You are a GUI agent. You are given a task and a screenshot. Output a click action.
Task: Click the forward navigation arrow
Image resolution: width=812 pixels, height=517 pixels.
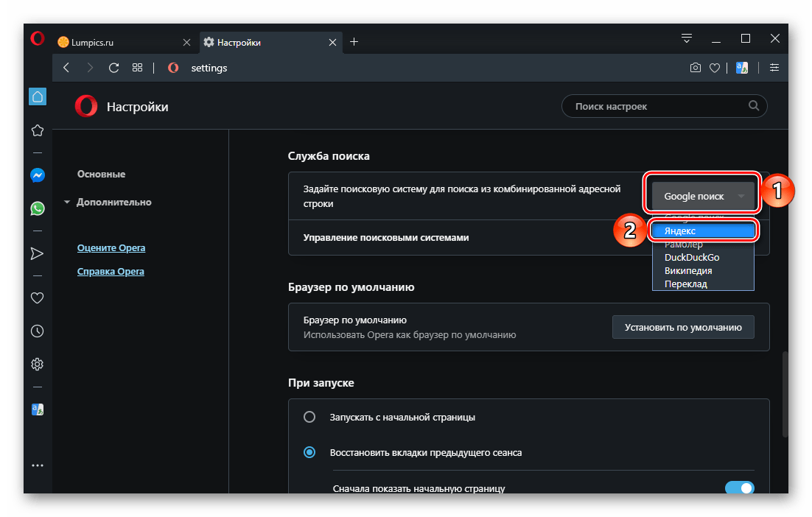tap(90, 68)
